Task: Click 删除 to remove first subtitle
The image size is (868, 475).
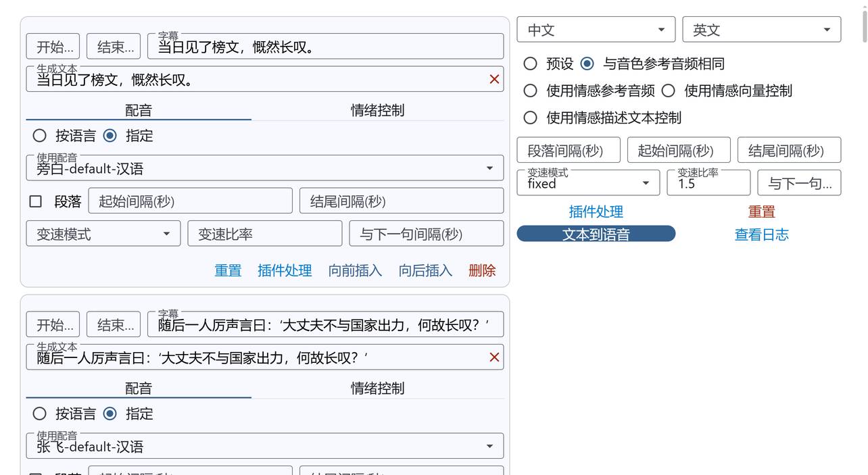Action: [x=481, y=270]
